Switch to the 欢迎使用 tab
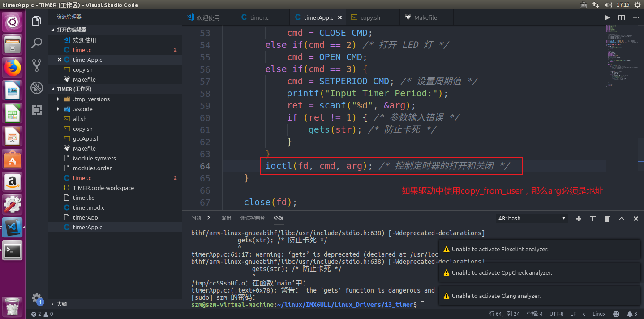Viewport: 644px width, 319px height. [x=209, y=17]
